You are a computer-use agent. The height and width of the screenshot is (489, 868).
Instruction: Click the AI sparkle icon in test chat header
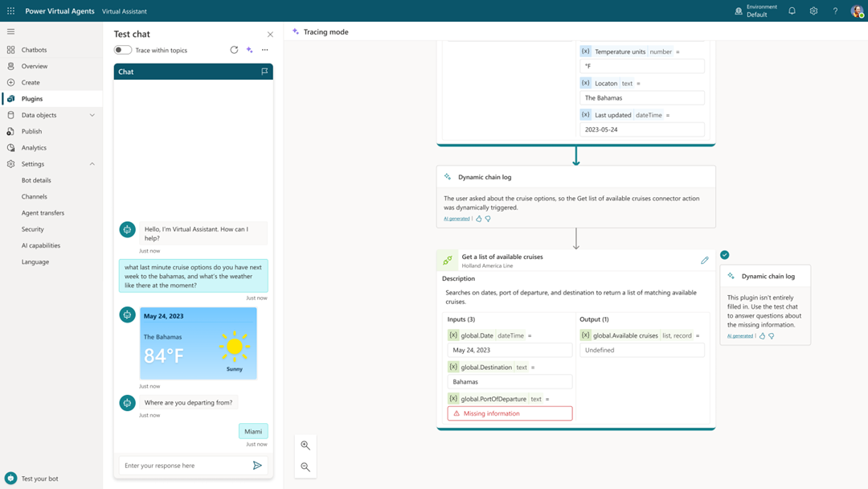click(249, 49)
